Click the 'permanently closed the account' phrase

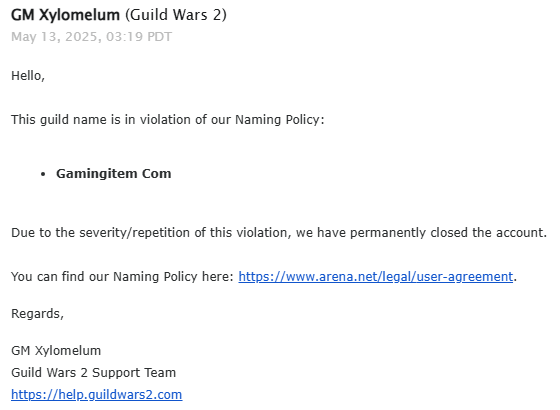pyautogui.click(x=448, y=233)
